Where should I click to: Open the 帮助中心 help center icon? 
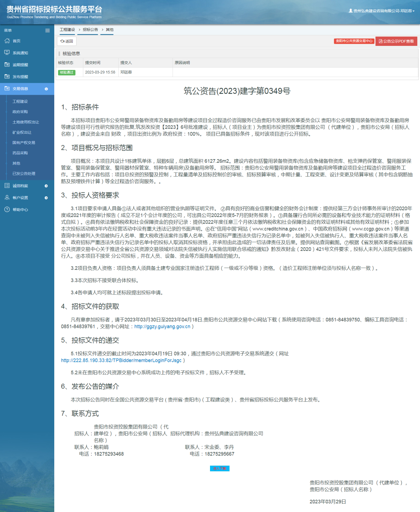click(x=7, y=210)
